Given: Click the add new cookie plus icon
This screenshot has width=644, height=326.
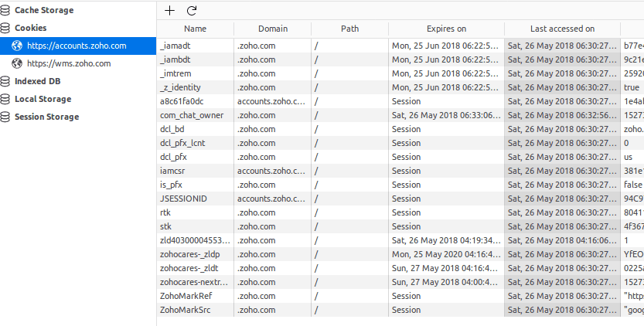Looking at the screenshot, I should [170, 11].
